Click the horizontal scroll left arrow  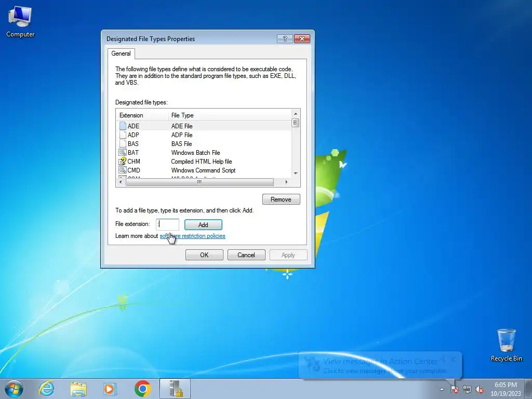(121, 182)
